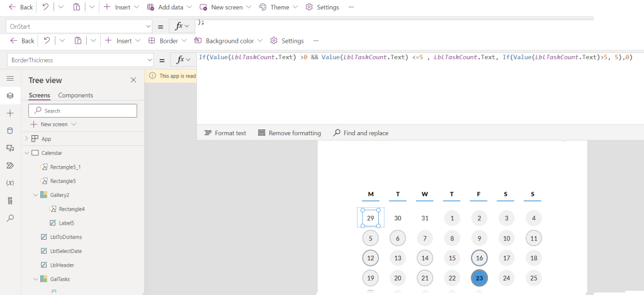Open the Search magnifier in the sidebar

point(10,218)
